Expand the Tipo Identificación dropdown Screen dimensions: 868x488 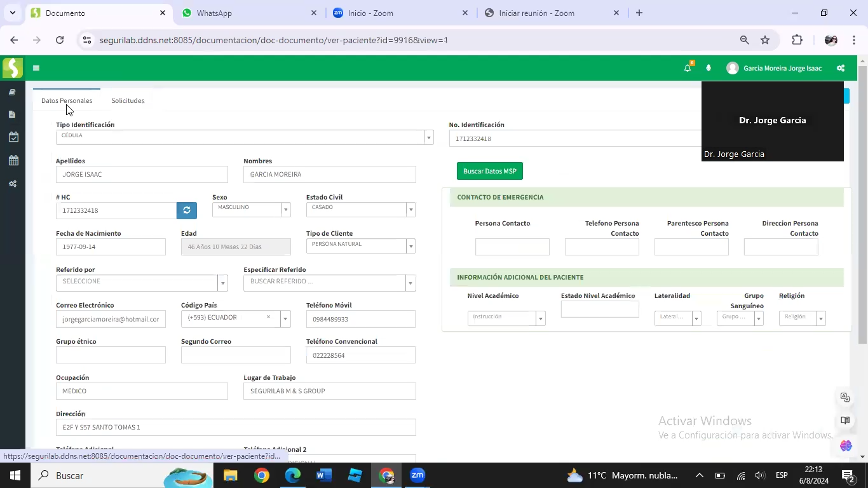pos(429,137)
